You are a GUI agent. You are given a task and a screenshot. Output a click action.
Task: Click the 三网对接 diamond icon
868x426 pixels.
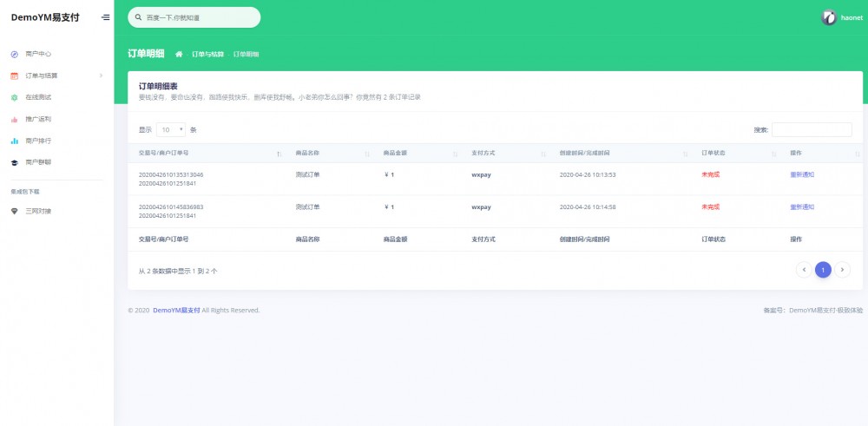tap(14, 211)
